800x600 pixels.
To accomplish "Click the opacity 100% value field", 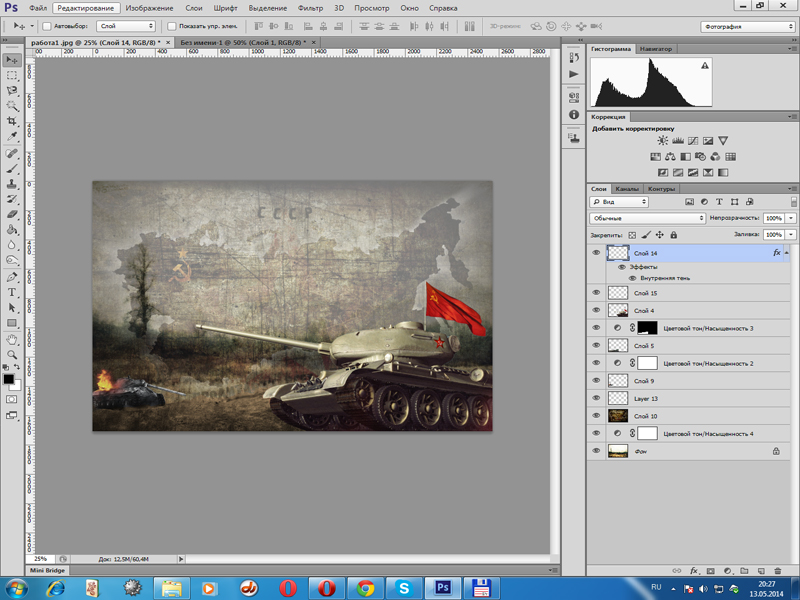I will [x=774, y=218].
